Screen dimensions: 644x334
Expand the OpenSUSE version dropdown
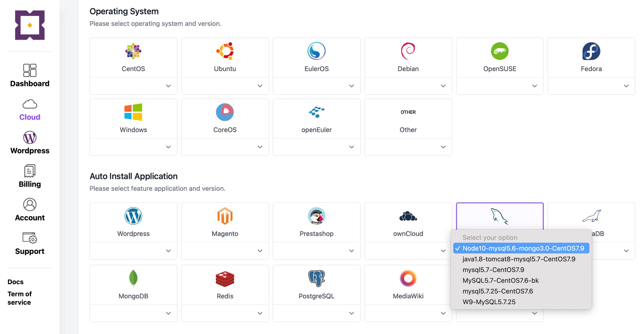499,86
